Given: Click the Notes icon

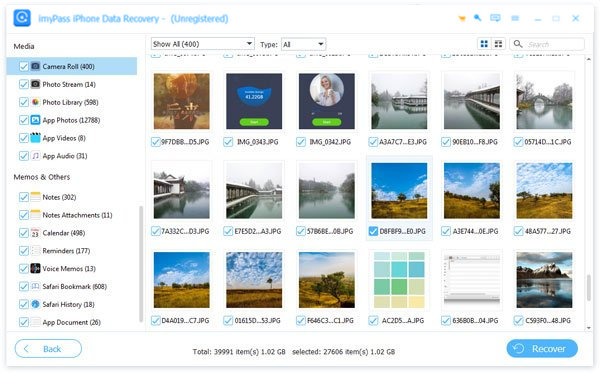Looking at the screenshot, I should click(x=35, y=197).
